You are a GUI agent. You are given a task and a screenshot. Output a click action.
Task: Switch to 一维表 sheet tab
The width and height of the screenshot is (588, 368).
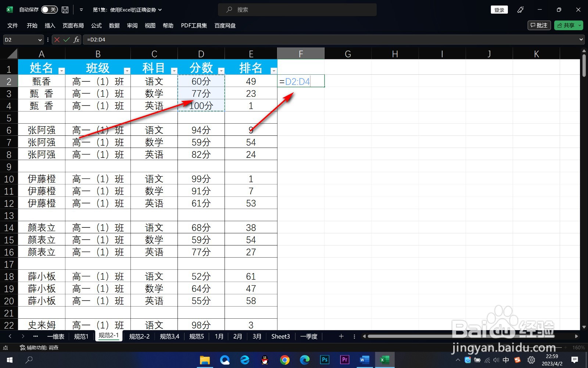[x=56, y=336]
